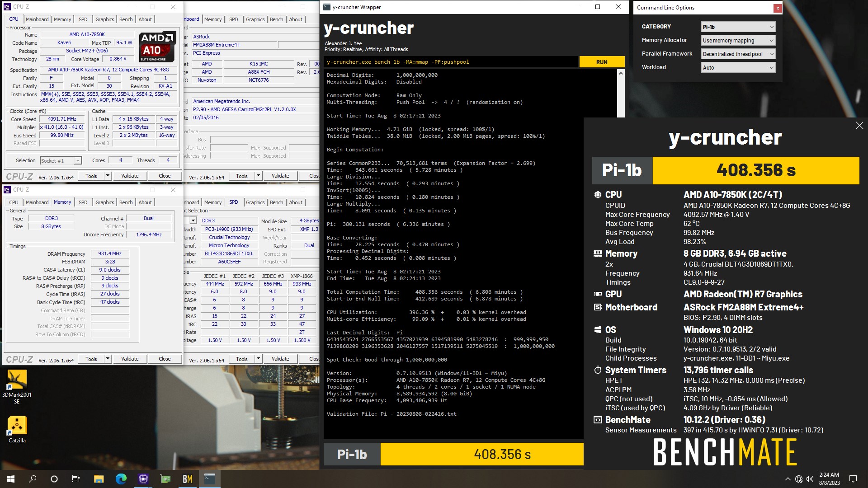Viewport: 868px width, 488px height.
Task: Switch to Mainboard tab in CPU-Z CPU window
Action: [x=37, y=19]
